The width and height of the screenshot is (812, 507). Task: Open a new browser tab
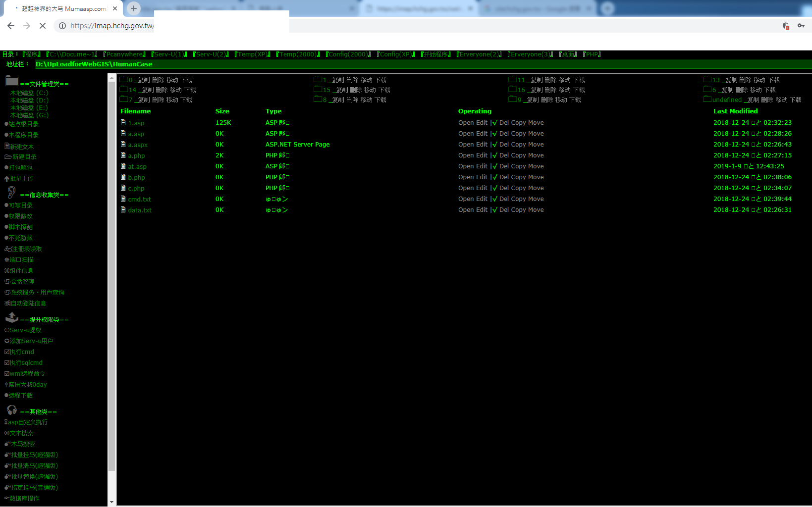pyautogui.click(x=134, y=8)
